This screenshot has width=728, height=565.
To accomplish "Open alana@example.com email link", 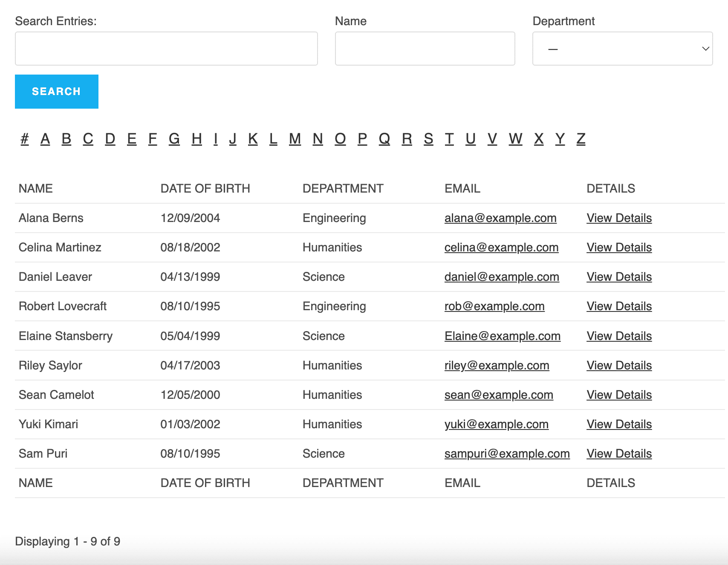I will click(x=500, y=218).
